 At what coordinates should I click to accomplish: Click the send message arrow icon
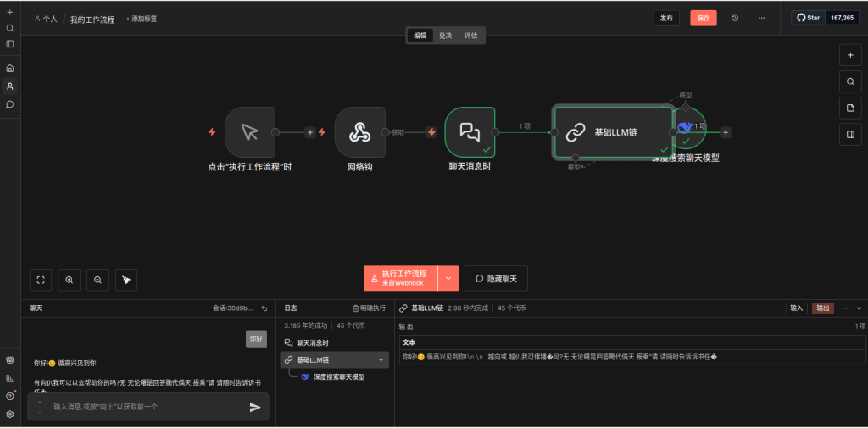pos(254,407)
